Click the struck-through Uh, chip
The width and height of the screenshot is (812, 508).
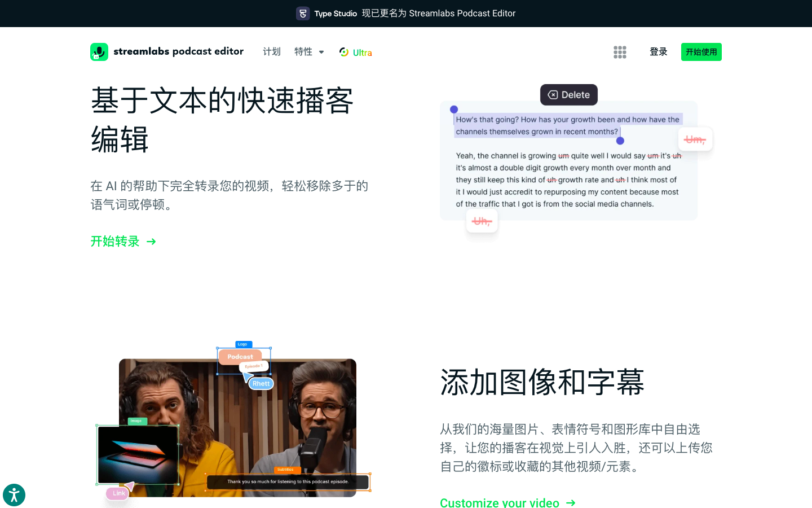(x=482, y=221)
